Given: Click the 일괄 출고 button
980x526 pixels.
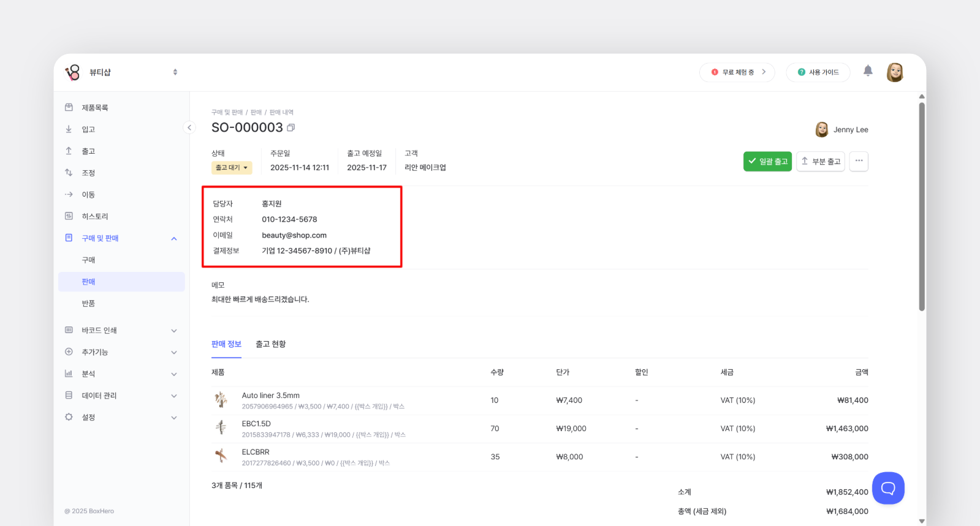Looking at the screenshot, I should pyautogui.click(x=767, y=162).
